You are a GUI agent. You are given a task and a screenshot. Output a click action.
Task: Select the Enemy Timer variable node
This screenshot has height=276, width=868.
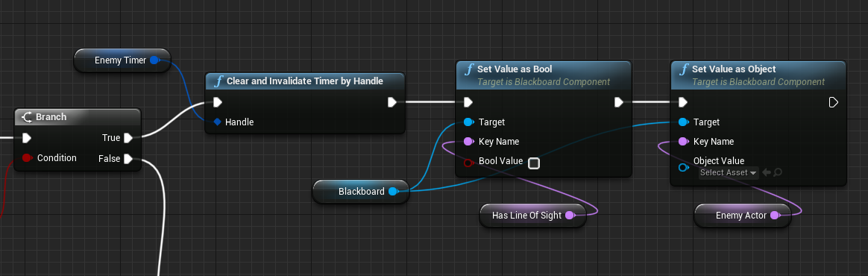click(x=122, y=60)
